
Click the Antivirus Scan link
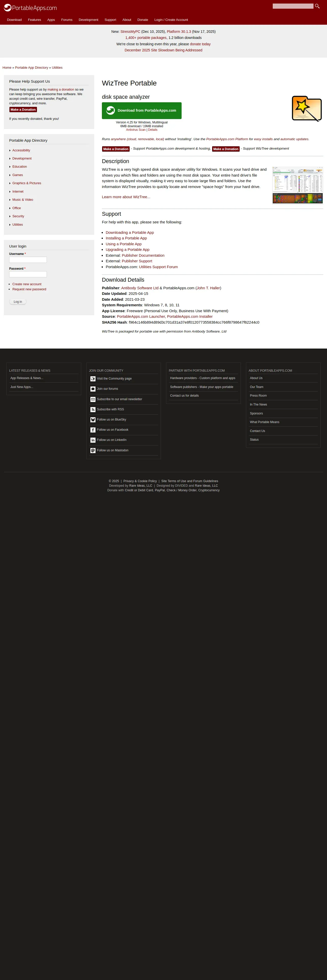136,130
